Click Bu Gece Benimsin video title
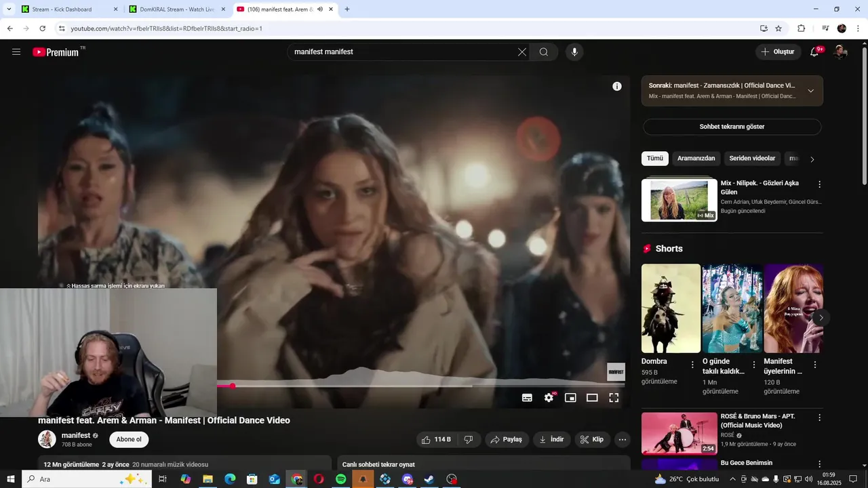Image resolution: width=868 pixels, height=488 pixels. [747, 463]
